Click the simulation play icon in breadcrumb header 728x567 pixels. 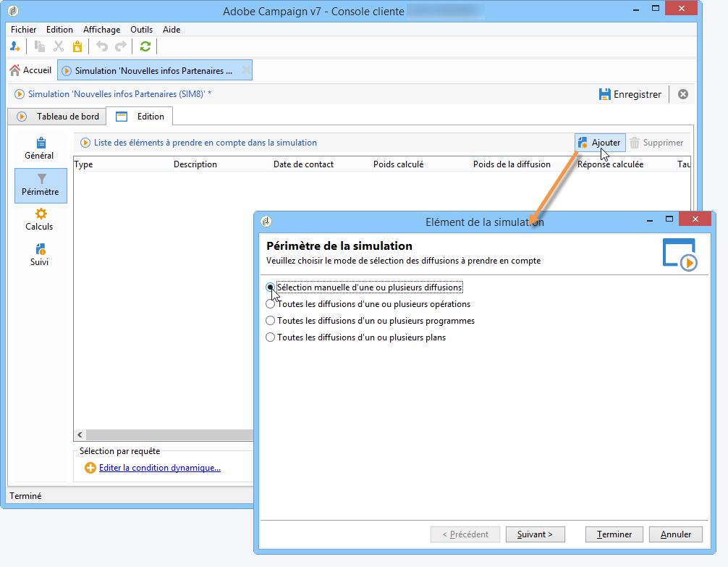point(19,94)
